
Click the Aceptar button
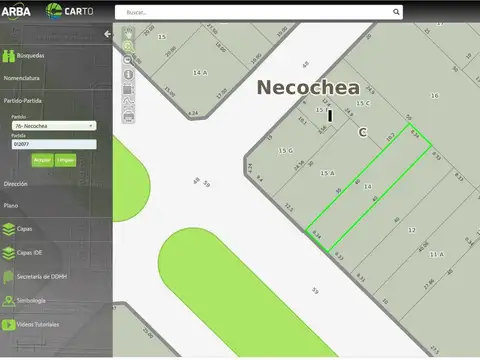click(x=42, y=160)
